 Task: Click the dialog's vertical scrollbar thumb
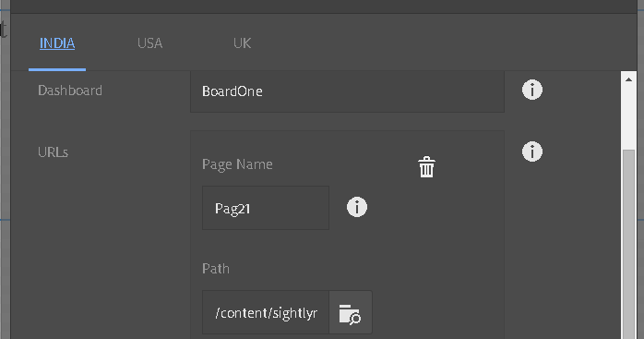pyautogui.click(x=628, y=245)
